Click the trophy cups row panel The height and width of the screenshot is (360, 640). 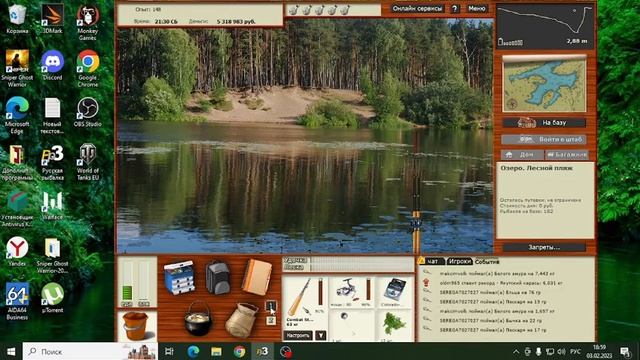click(x=333, y=9)
